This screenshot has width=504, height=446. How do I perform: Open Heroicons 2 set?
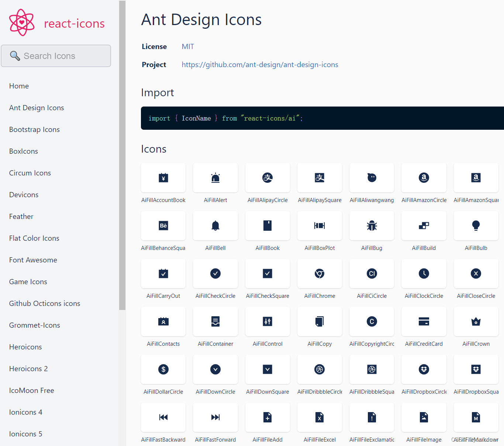[28, 369]
